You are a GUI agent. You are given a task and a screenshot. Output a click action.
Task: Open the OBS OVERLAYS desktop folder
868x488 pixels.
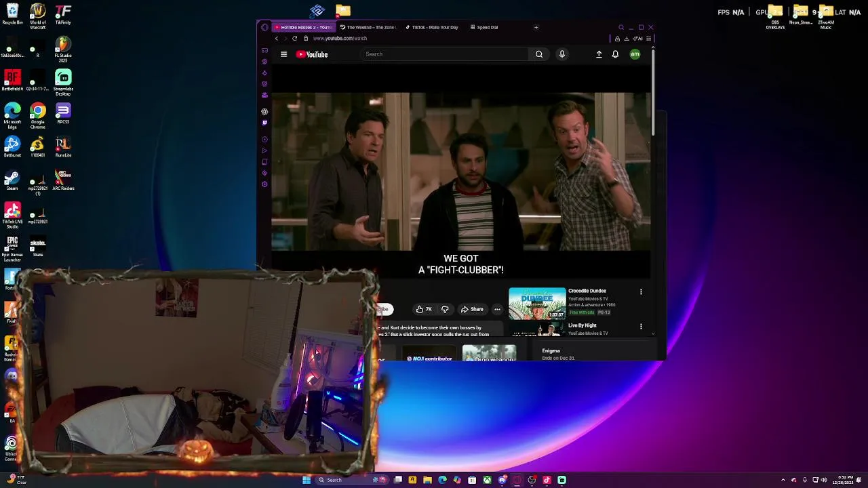tap(775, 18)
